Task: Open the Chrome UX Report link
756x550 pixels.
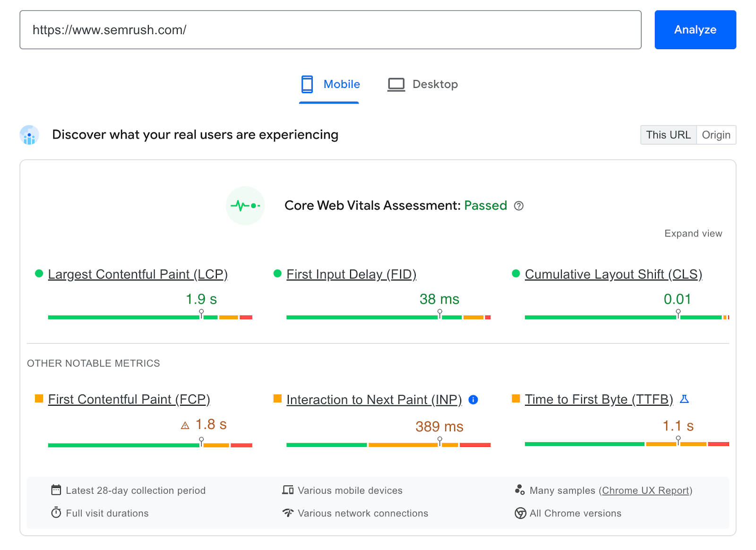Action: click(646, 490)
